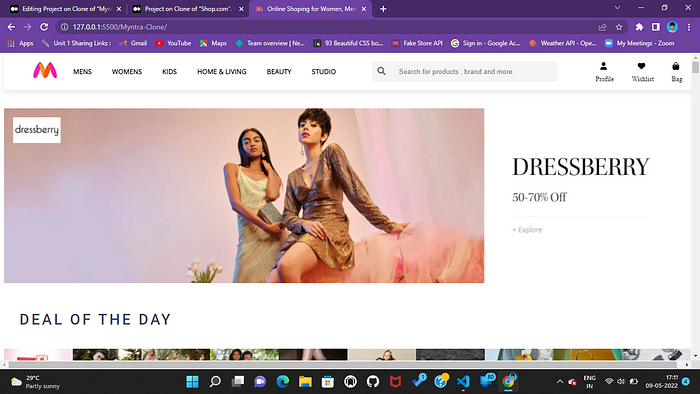700x394 pixels.
Task: Expand the tab search dropdown arrow
Action: tap(617, 8)
